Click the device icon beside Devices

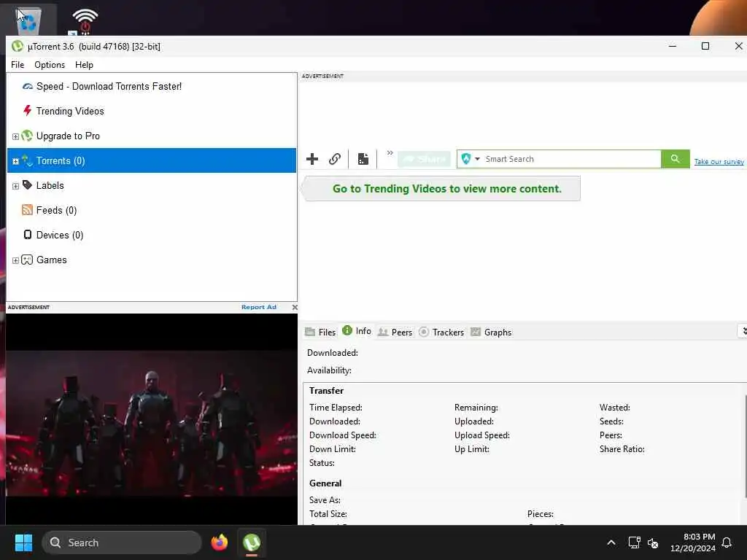point(27,234)
